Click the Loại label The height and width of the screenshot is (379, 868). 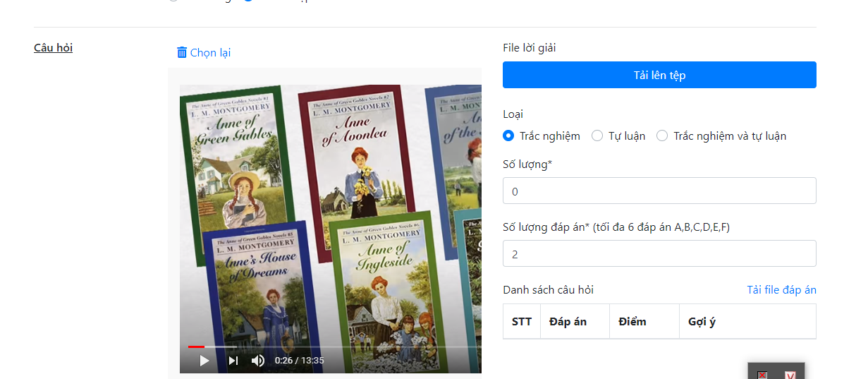pyautogui.click(x=513, y=114)
